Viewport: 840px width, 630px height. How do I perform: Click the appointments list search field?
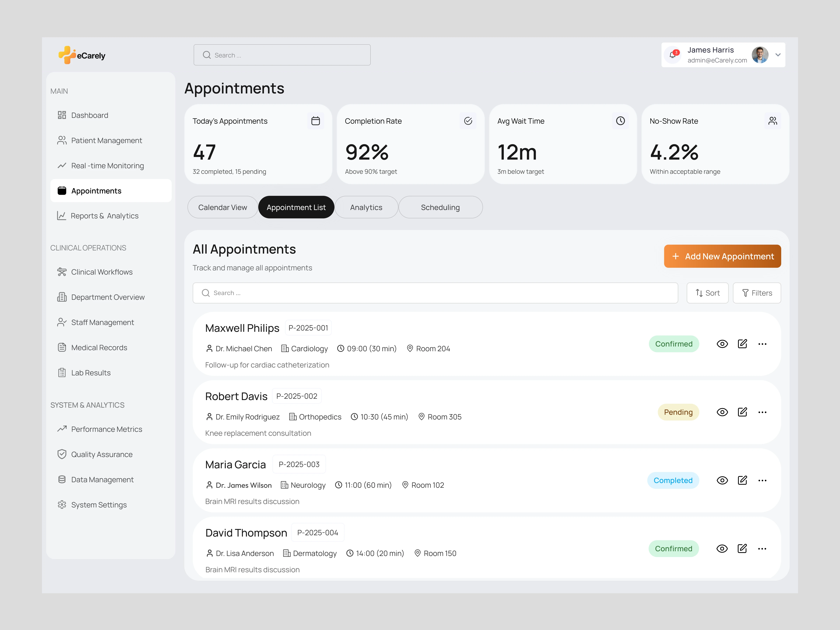pos(435,293)
